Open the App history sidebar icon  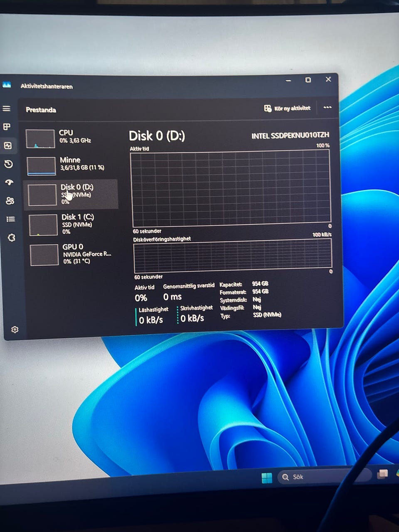coord(8,164)
